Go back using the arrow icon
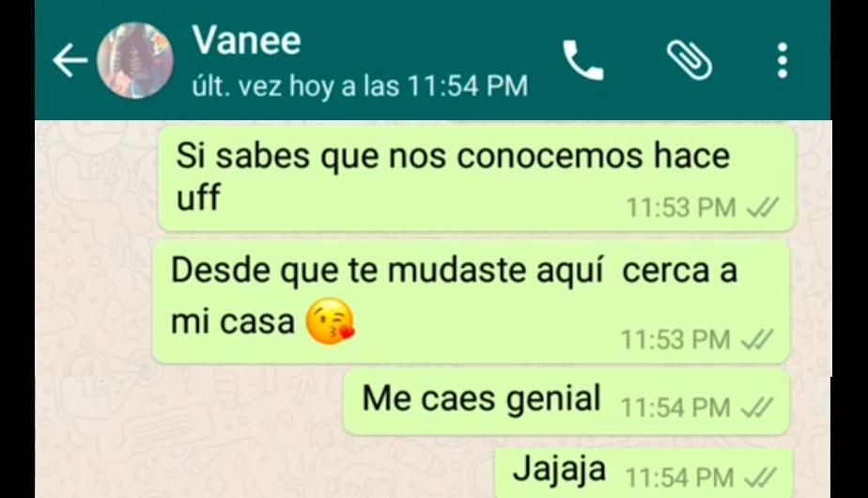This screenshot has height=498, width=868. click(70, 60)
